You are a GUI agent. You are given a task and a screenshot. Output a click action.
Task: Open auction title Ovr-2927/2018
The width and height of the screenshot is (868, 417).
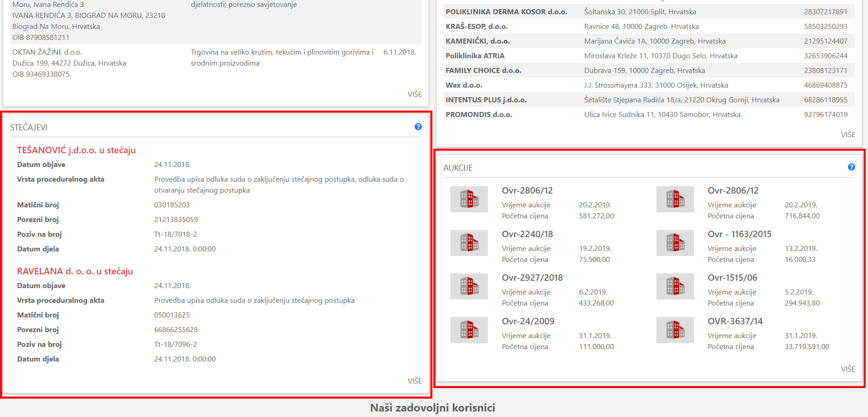click(532, 278)
